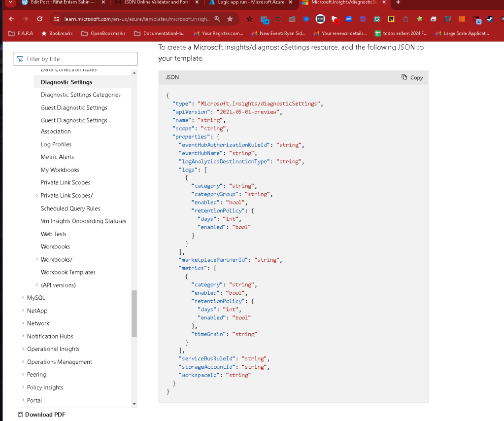
Task: Open My Workbooks sidebar entry
Action: click(x=60, y=170)
